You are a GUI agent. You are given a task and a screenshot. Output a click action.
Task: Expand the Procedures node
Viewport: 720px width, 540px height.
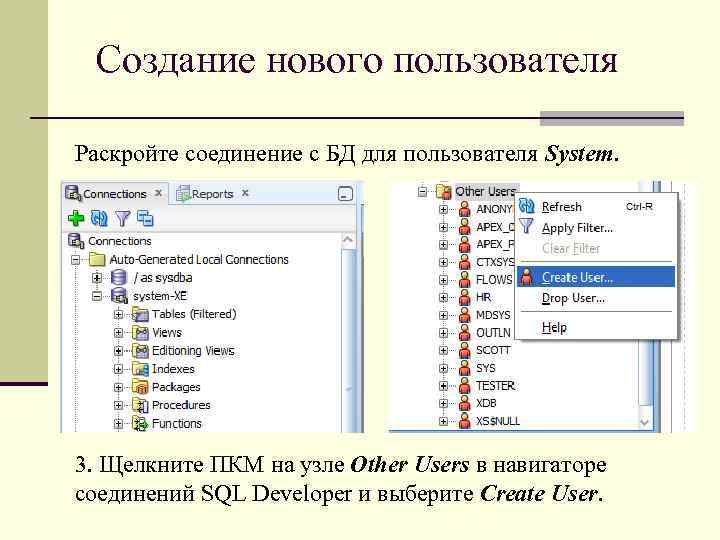[118, 405]
